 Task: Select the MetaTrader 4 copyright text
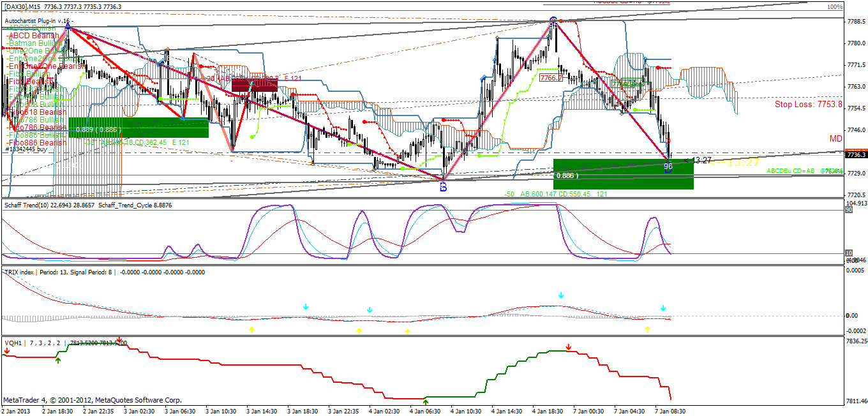(x=93, y=401)
